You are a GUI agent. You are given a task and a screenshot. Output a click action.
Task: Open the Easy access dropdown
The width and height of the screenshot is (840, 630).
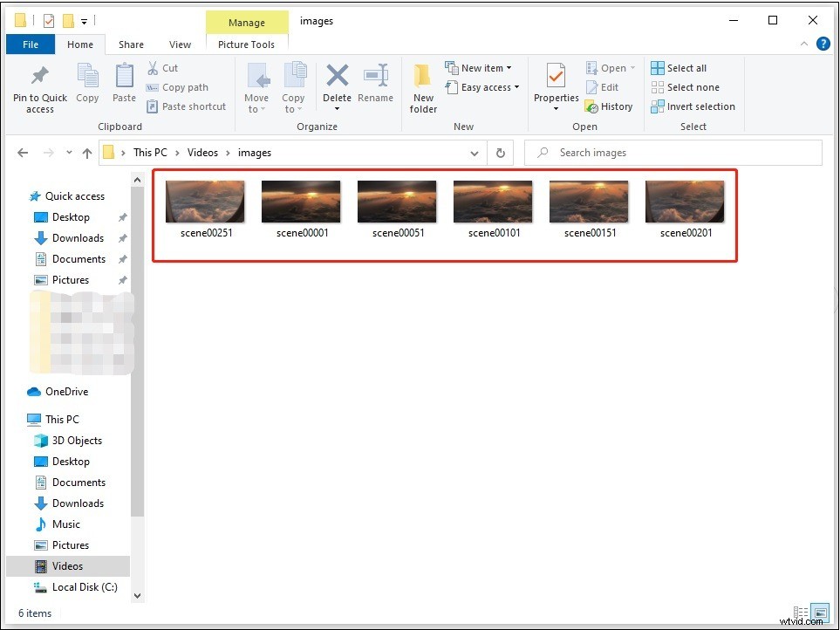[x=483, y=87]
